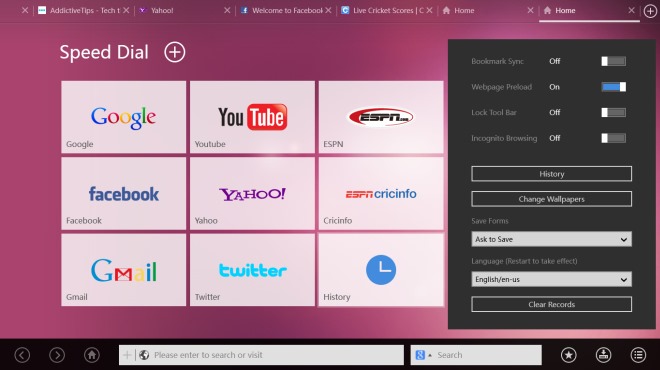Go forward using the forward arrow
660x370 pixels.
[57, 355]
